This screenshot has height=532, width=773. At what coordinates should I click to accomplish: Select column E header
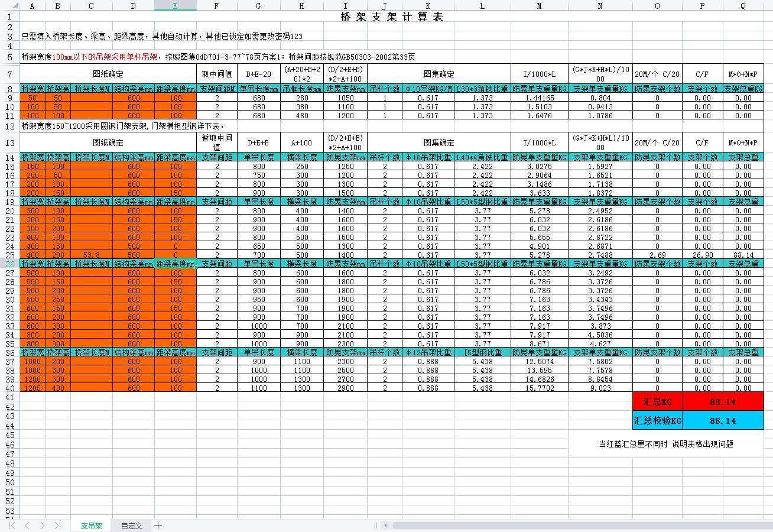175,5
